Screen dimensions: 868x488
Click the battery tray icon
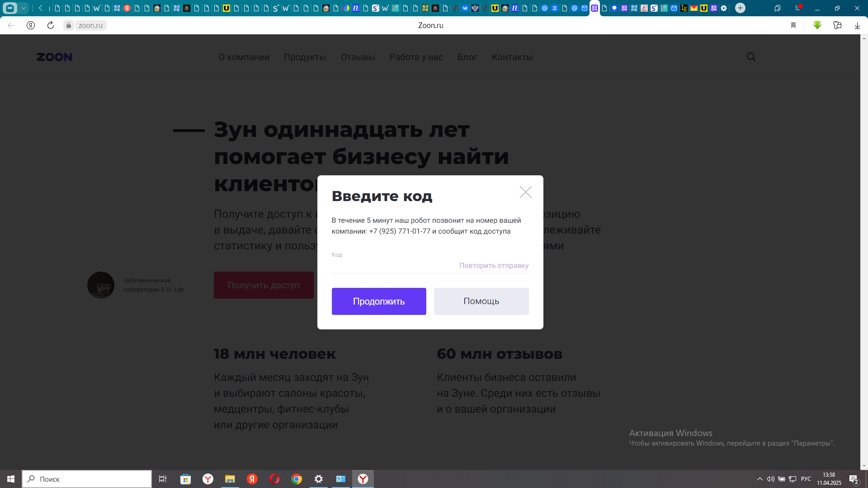click(x=782, y=479)
